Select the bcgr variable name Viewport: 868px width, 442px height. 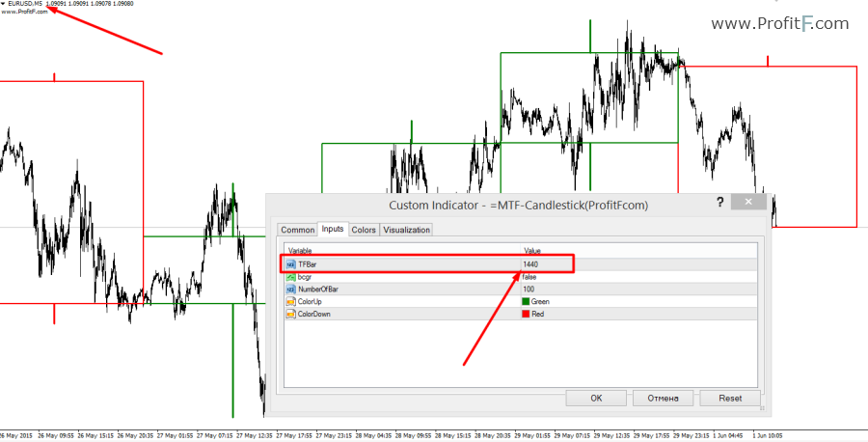tap(305, 277)
